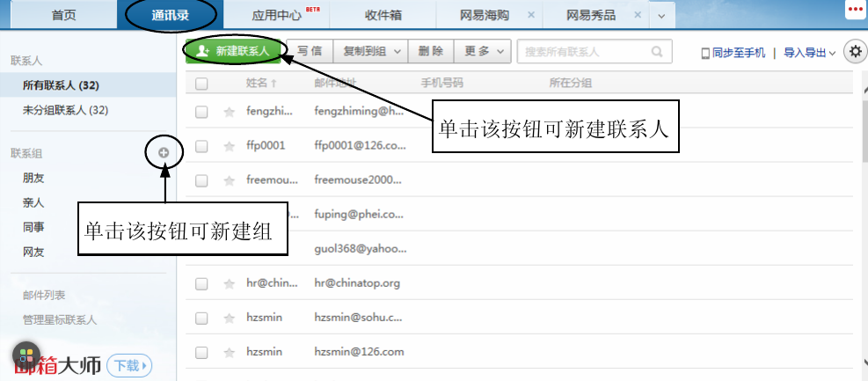Screen dimensions: 868x381
Task: Click the 手机号码 column header
Action: [441, 83]
